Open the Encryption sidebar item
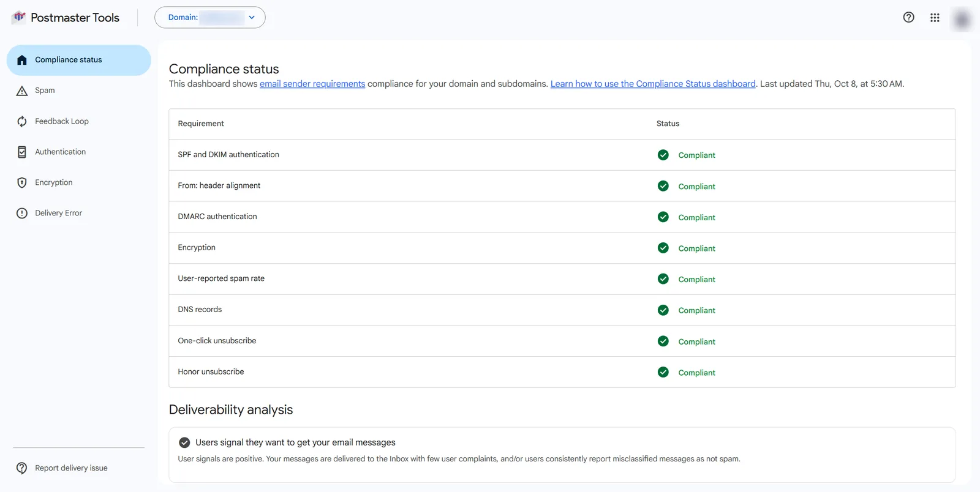Image resolution: width=980 pixels, height=492 pixels. click(54, 182)
